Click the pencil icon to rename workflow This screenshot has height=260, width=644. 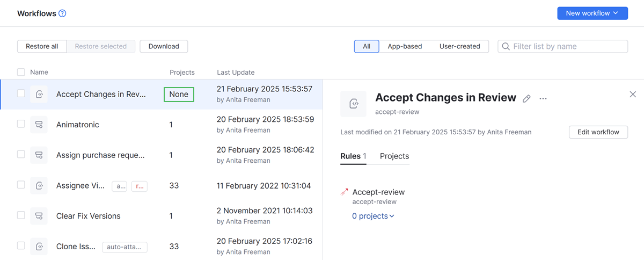pos(527,98)
